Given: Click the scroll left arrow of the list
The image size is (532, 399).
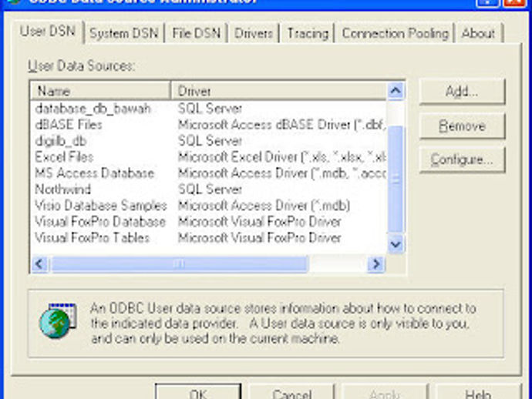Looking at the screenshot, I should tap(39, 264).
